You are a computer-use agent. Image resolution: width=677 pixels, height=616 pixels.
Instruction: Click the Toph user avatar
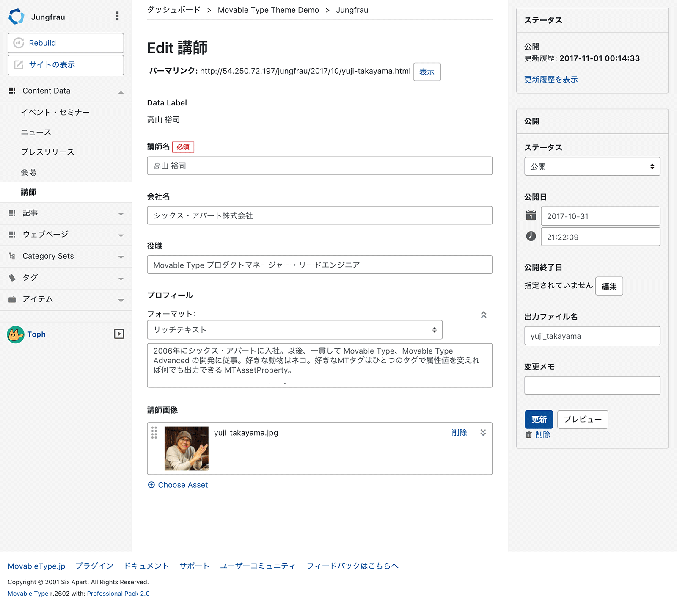[x=16, y=334]
